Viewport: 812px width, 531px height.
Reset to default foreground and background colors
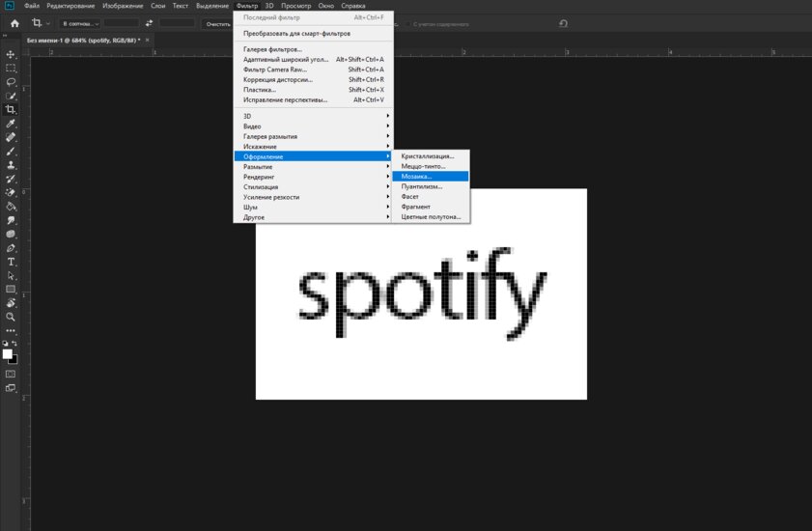tap(5, 344)
